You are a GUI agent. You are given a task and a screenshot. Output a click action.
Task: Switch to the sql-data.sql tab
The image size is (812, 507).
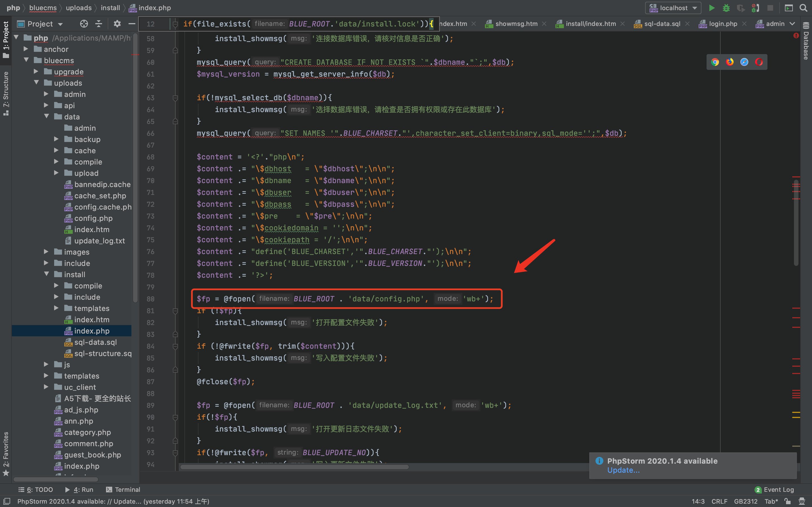662,24
